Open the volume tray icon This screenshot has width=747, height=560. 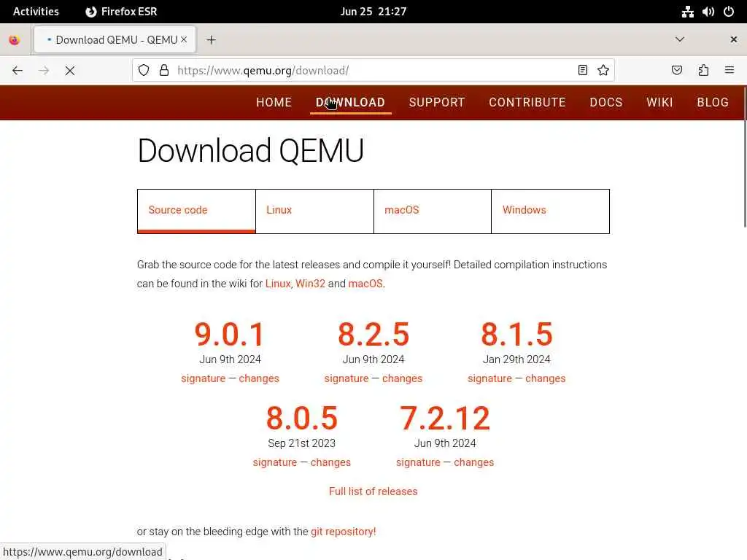click(708, 12)
